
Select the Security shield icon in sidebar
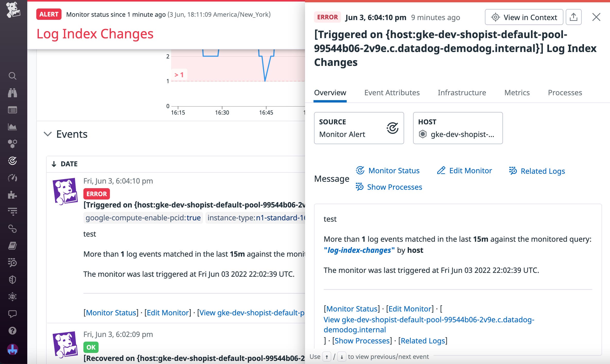(12, 280)
